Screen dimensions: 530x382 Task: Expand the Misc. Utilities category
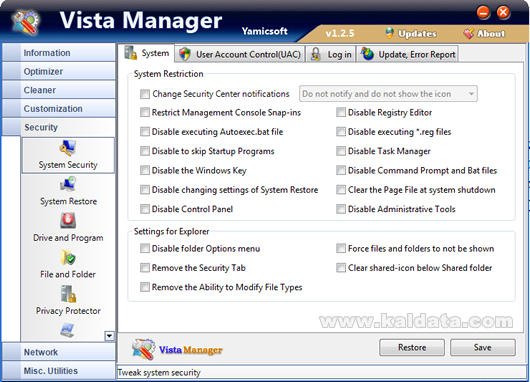point(58,371)
